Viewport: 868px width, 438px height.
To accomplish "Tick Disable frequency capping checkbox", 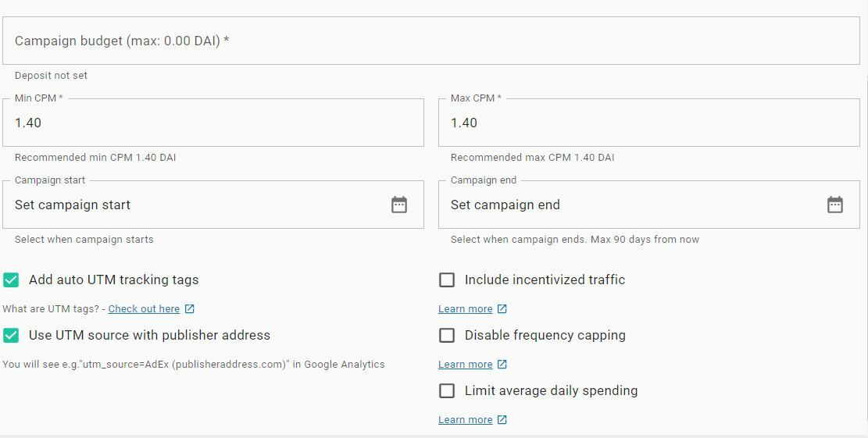I will click(x=447, y=335).
